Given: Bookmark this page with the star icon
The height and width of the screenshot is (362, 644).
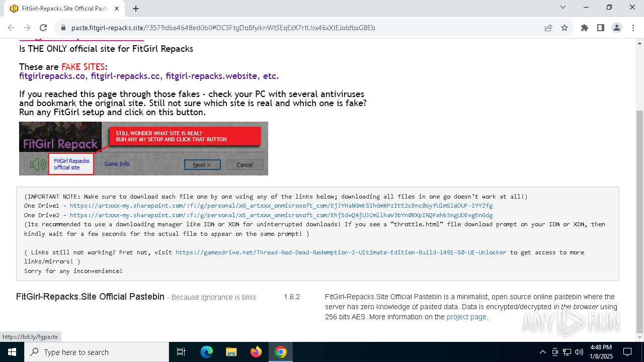Looking at the screenshot, I should [x=565, y=28].
